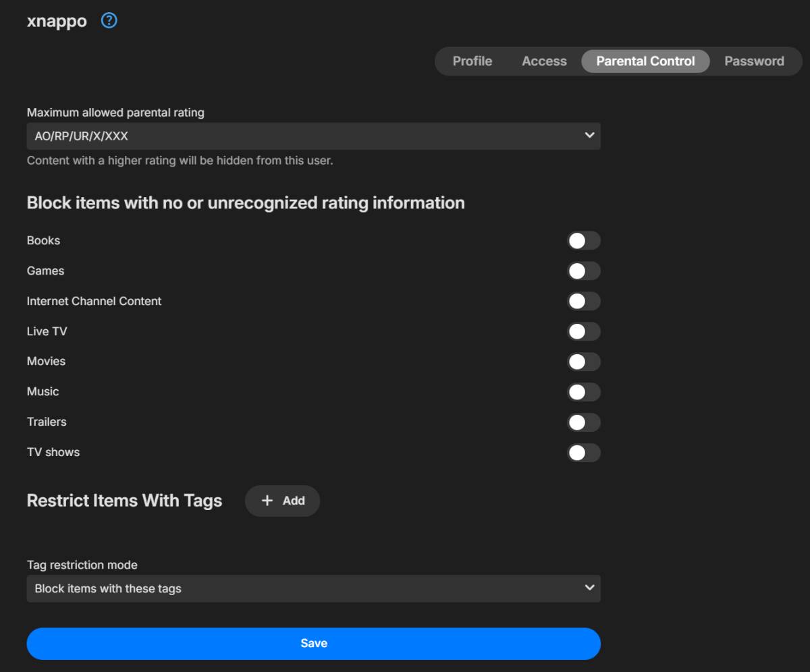
Task: Click the chevron on the tag restriction selector
Action: (x=589, y=588)
